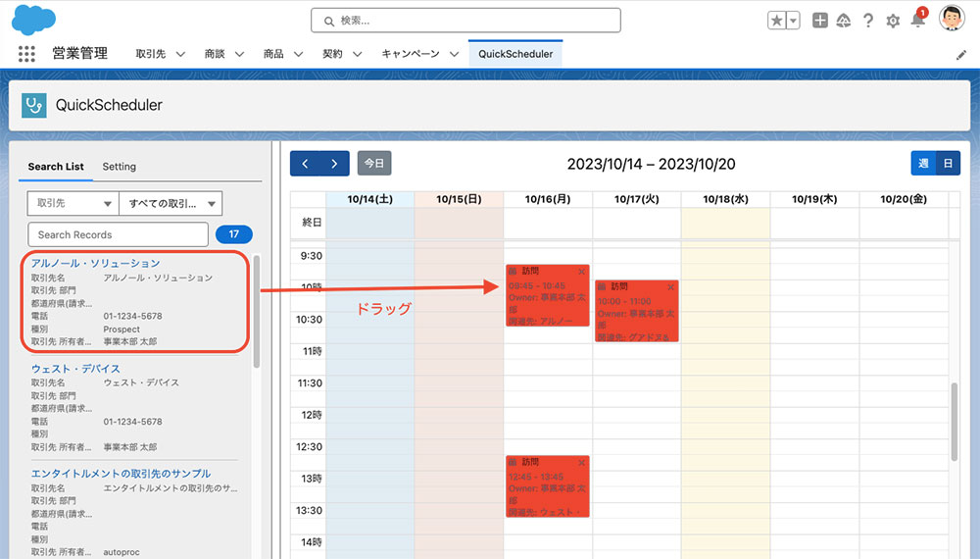Open the Trailhead guidance icon
Screen dimensions: 980x559
[x=844, y=21]
